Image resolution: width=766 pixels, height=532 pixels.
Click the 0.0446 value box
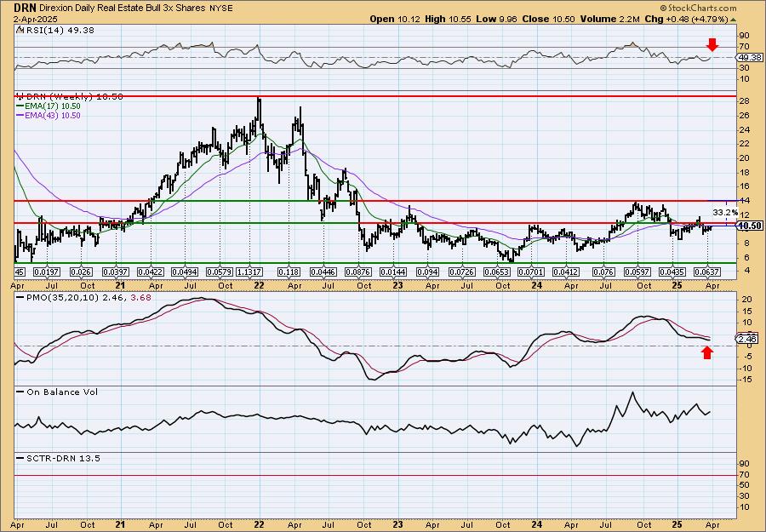(324, 272)
